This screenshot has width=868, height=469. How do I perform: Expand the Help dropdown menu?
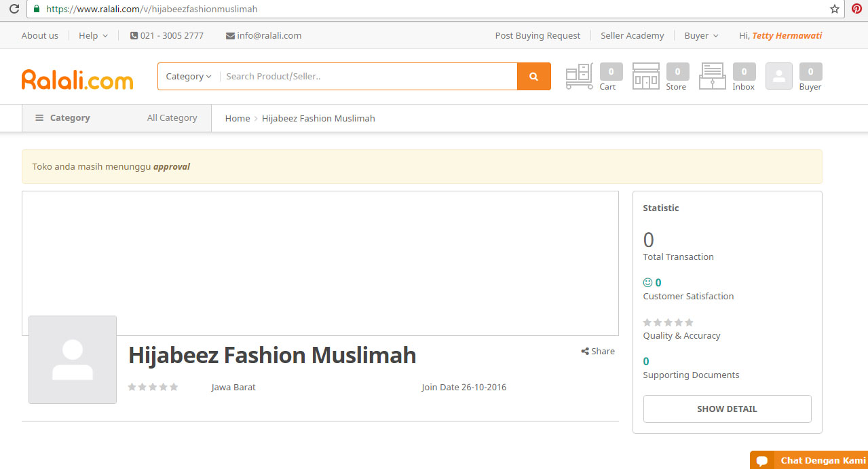93,35
